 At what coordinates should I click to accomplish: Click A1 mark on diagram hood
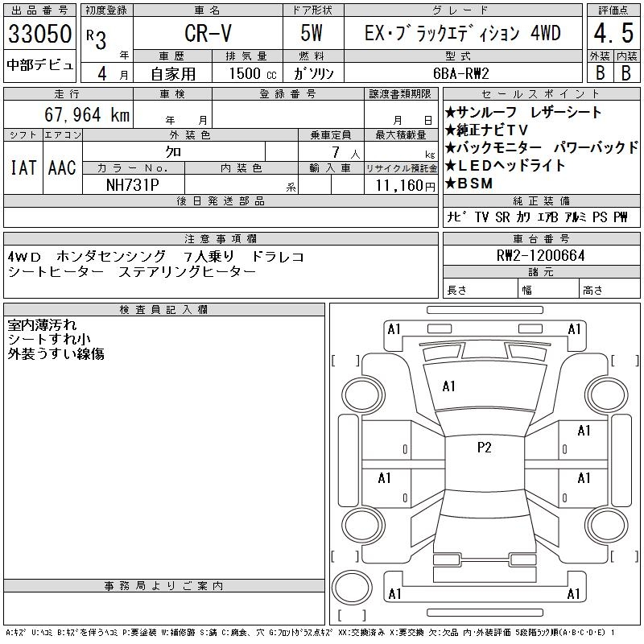pos(448,386)
